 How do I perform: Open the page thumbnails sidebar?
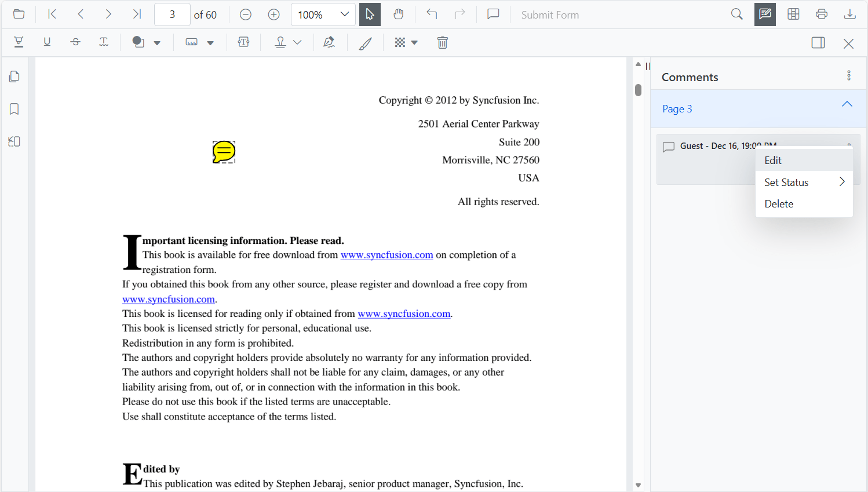[14, 76]
